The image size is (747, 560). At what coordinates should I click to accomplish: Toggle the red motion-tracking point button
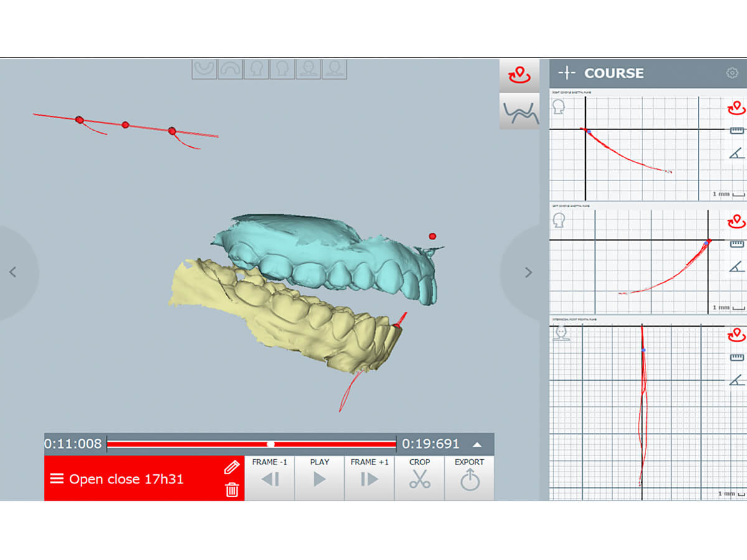click(519, 75)
